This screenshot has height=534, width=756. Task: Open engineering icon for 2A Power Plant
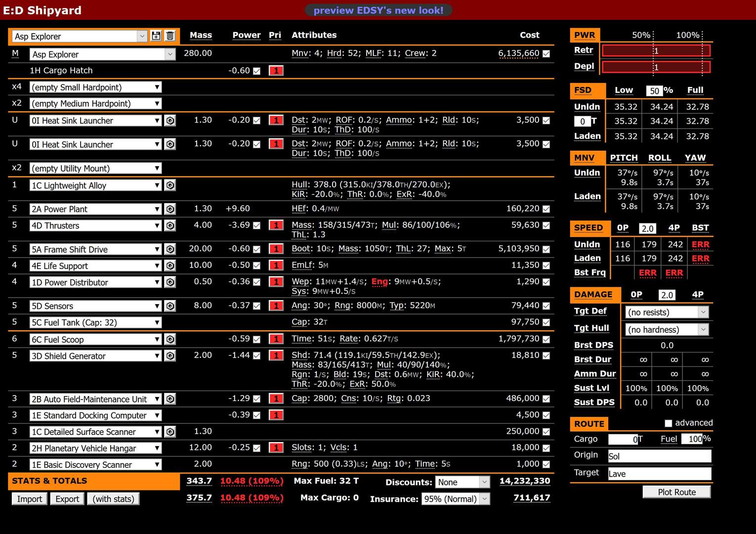click(170, 209)
